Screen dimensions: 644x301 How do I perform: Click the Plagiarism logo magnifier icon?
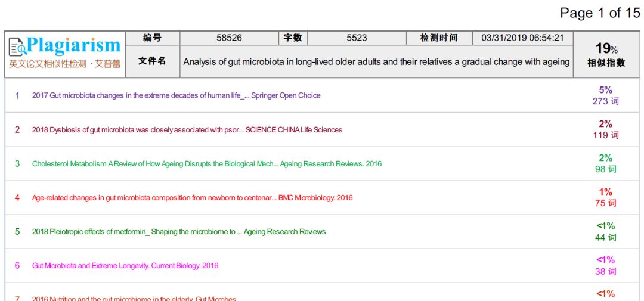[x=18, y=47]
